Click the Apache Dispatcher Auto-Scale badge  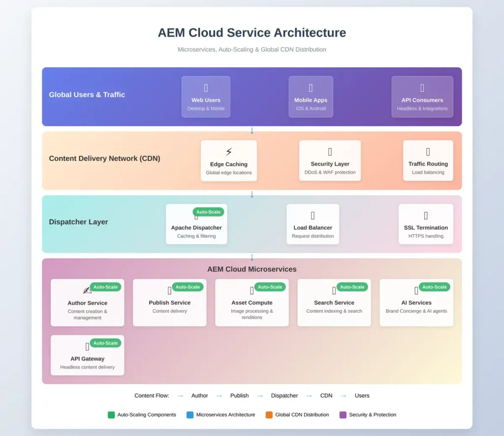point(208,212)
